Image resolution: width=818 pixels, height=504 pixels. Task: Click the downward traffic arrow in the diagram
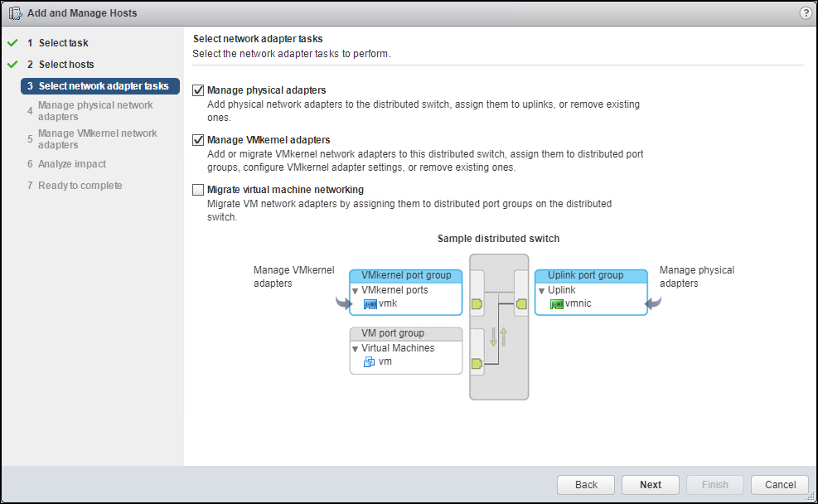coord(493,337)
